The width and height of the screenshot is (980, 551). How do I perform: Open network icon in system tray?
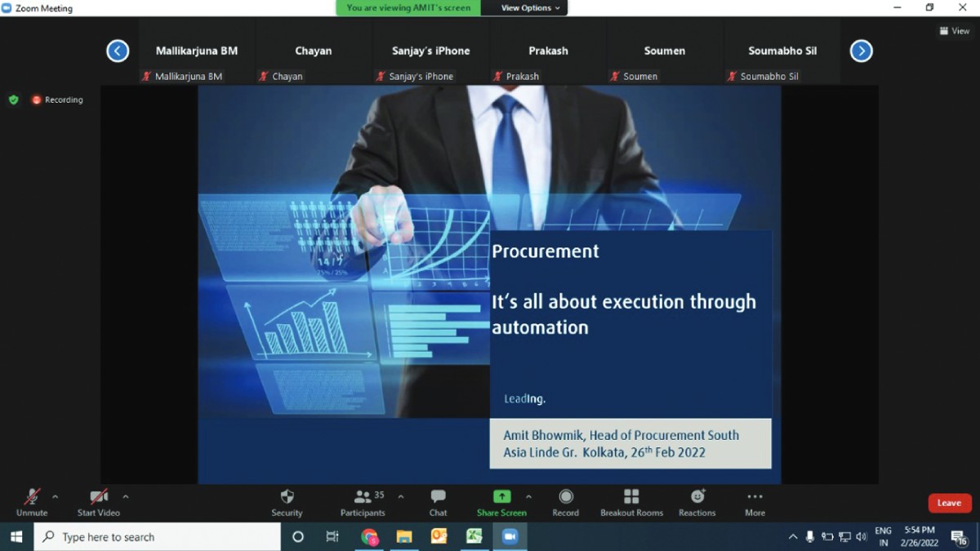pyautogui.click(x=844, y=536)
